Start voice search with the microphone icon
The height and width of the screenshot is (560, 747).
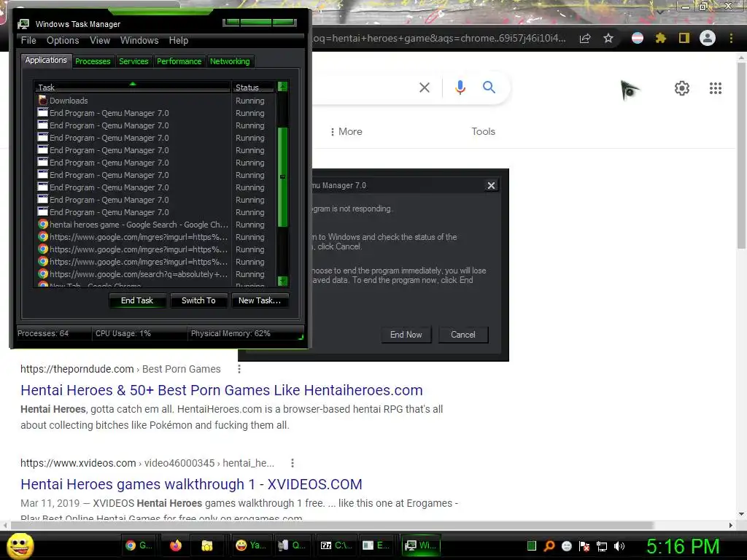point(460,87)
